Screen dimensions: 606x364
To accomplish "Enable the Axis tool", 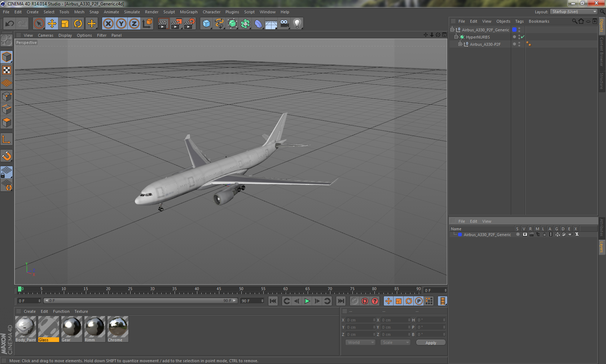I will pyautogui.click(x=6, y=139).
